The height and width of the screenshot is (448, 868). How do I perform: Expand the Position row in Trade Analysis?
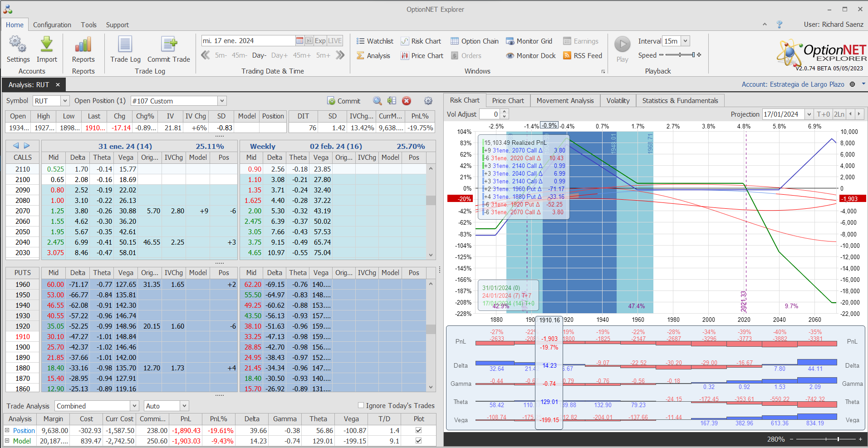[x=7, y=430]
